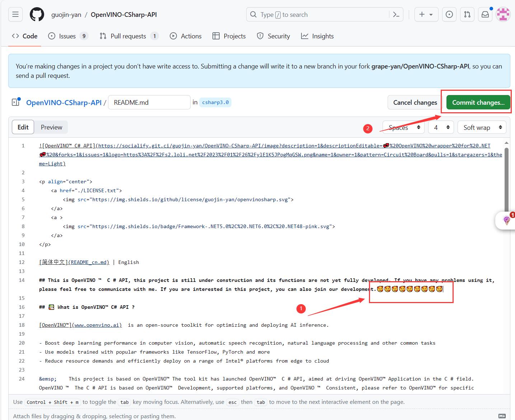View pull requests icon in top bar

click(x=467, y=15)
